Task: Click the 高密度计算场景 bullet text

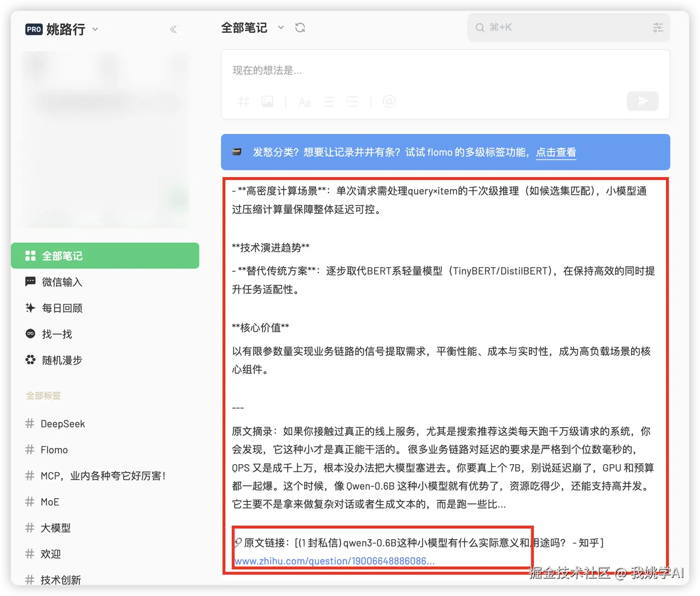Action: (x=440, y=200)
